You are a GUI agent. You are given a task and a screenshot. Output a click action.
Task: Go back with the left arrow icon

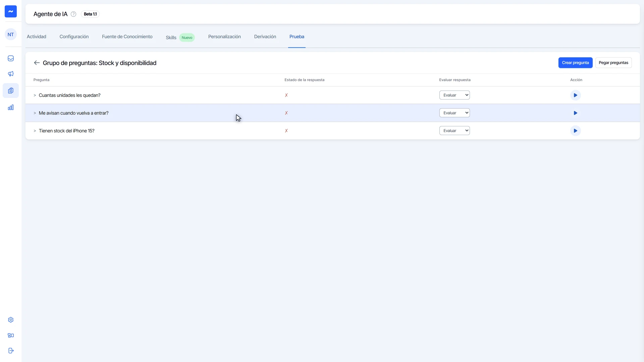(x=37, y=63)
